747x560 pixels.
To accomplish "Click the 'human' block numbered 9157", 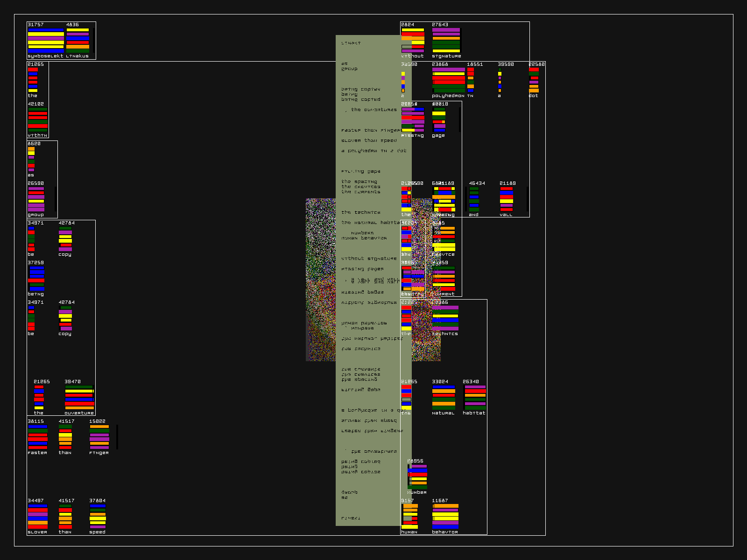I will 409,517.
